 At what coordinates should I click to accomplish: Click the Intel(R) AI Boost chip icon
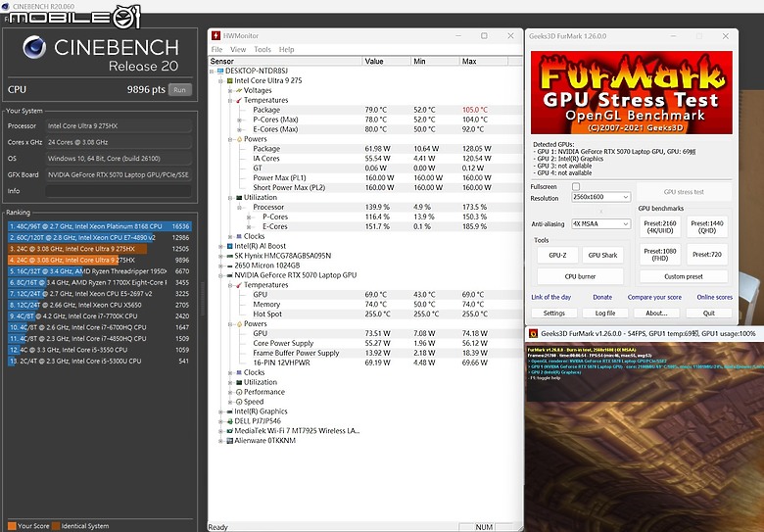point(229,246)
